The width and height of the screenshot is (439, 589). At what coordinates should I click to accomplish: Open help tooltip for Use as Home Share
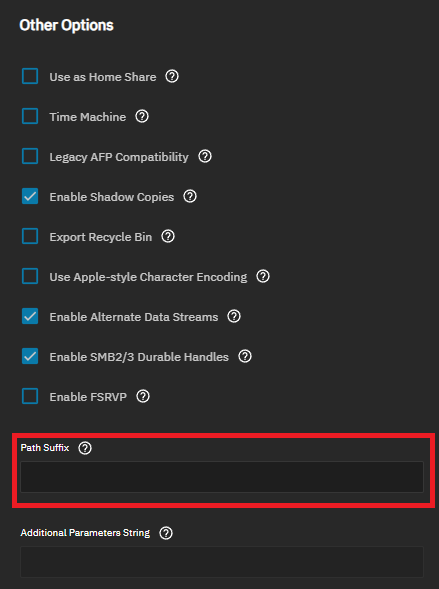[x=172, y=76]
